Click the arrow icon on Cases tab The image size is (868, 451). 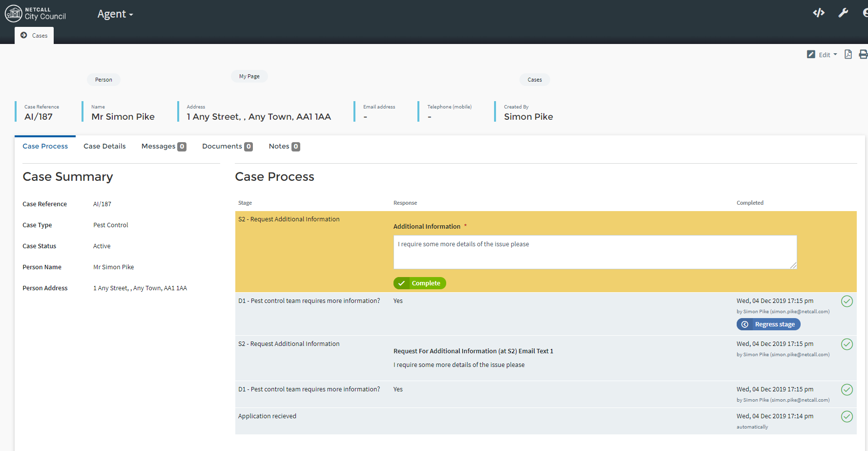(x=24, y=35)
